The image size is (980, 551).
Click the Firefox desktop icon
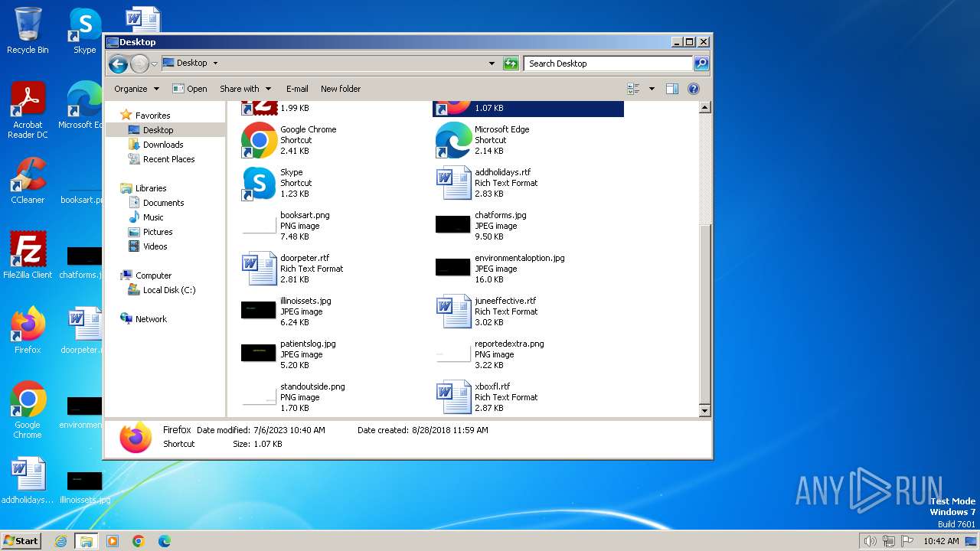point(28,331)
